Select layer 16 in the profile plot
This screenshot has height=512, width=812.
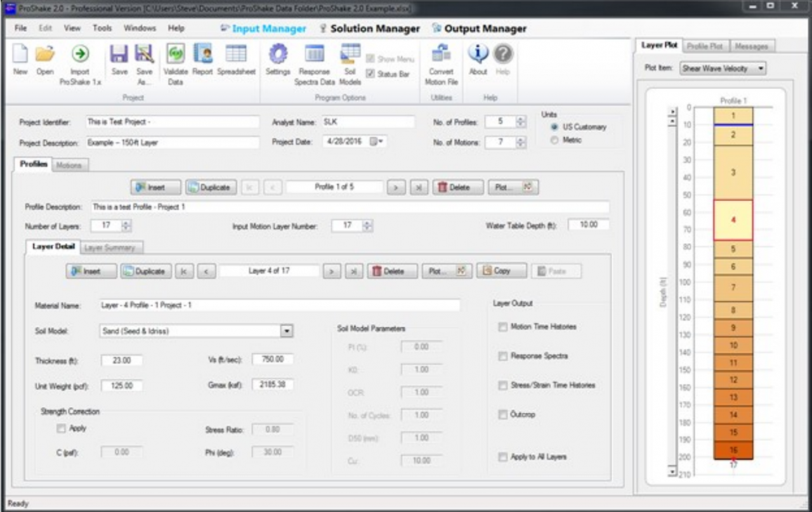[x=733, y=449]
